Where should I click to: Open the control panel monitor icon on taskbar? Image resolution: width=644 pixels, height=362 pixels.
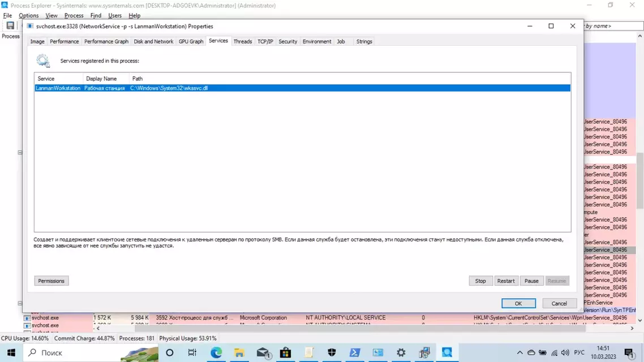coord(378,352)
